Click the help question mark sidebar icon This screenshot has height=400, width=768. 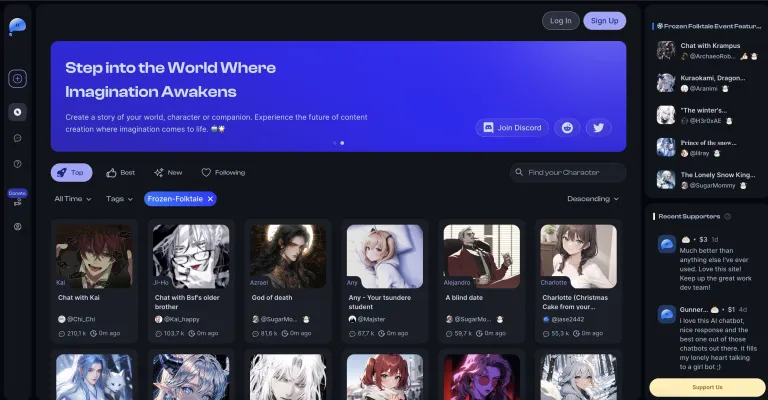(17, 163)
